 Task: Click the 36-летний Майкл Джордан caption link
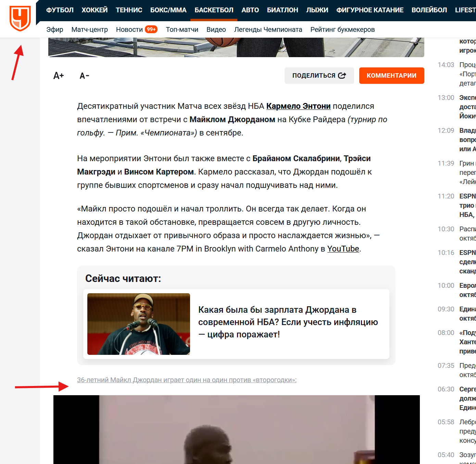(x=187, y=380)
